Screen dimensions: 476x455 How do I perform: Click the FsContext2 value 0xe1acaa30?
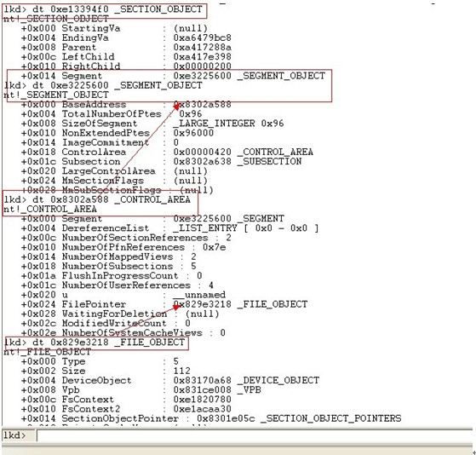click(x=202, y=409)
